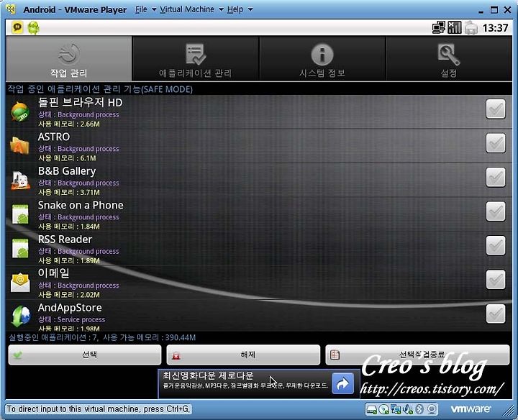Click the 선택 button checkmark icon
Image resolution: width=518 pixels, height=420 pixels.
(18, 355)
